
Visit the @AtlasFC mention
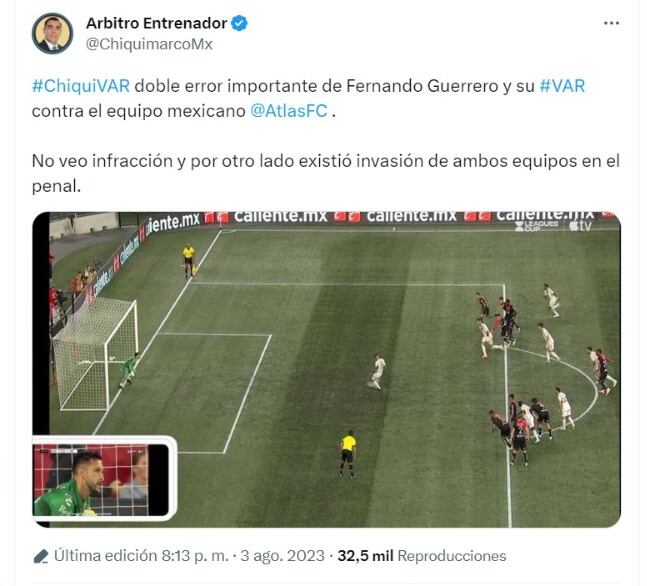pos(289,111)
